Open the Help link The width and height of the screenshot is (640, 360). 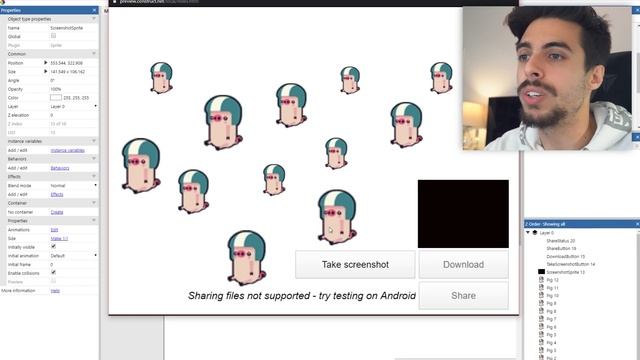(55, 291)
